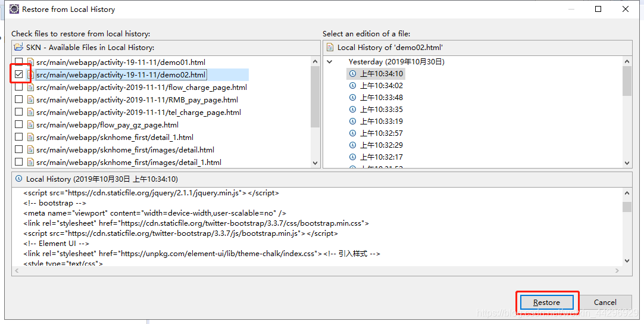Click the clock icon for 上午10:34:10
Image resolution: width=644 pixels, height=324 pixels.
pyautogui.click(x=352, y=74)
